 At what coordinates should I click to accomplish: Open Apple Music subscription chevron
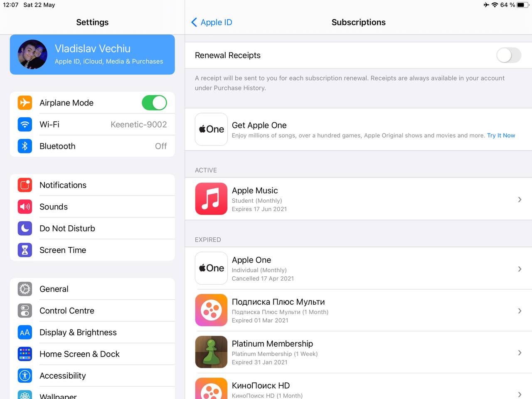click(520, 199)
